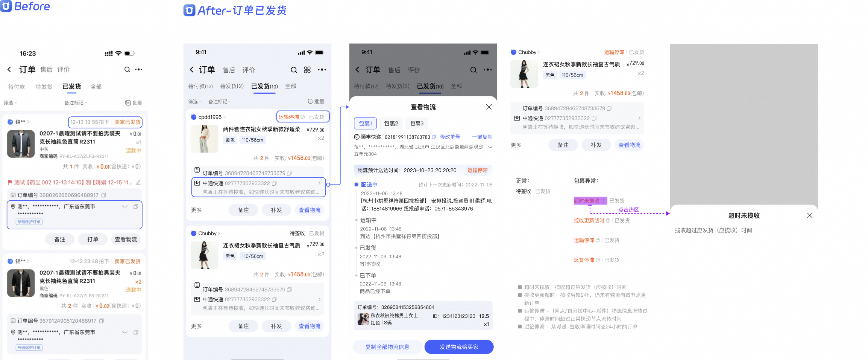Open the product thumbnail on cpdd1995 card
The width and height of the screenshot is (868, 360).
204,139
